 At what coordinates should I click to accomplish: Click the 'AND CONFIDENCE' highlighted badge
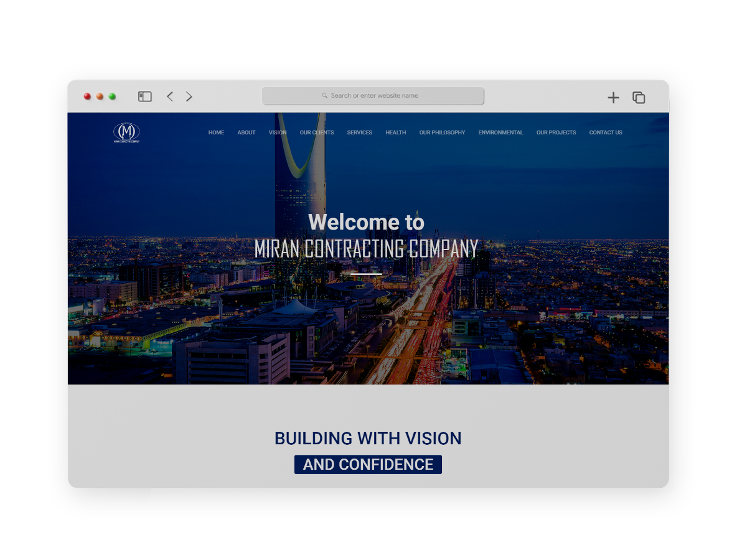tap(368, 465)
